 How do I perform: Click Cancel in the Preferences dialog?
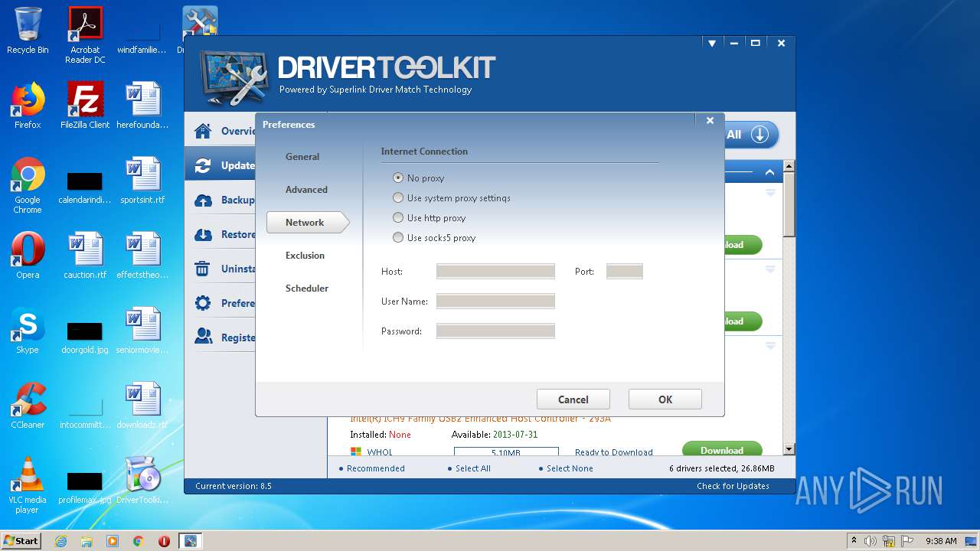click(573, 399)
